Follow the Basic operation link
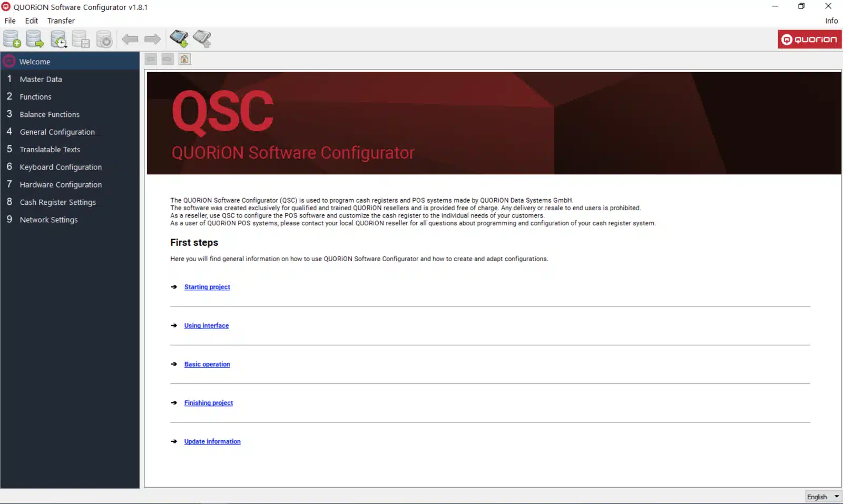 click(x=207, y=364)
